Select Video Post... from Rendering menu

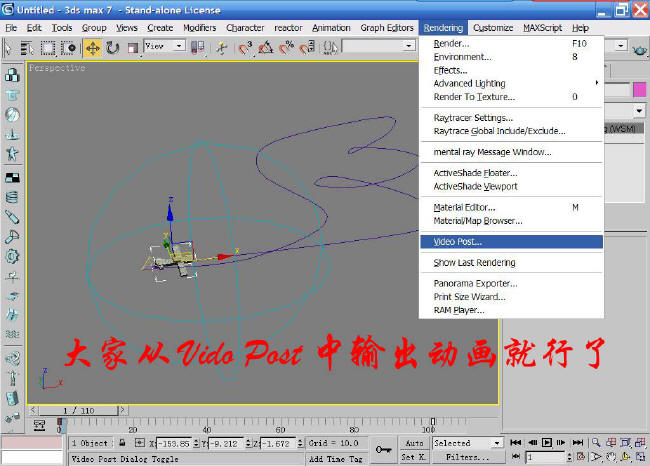(x=511, y=242)
